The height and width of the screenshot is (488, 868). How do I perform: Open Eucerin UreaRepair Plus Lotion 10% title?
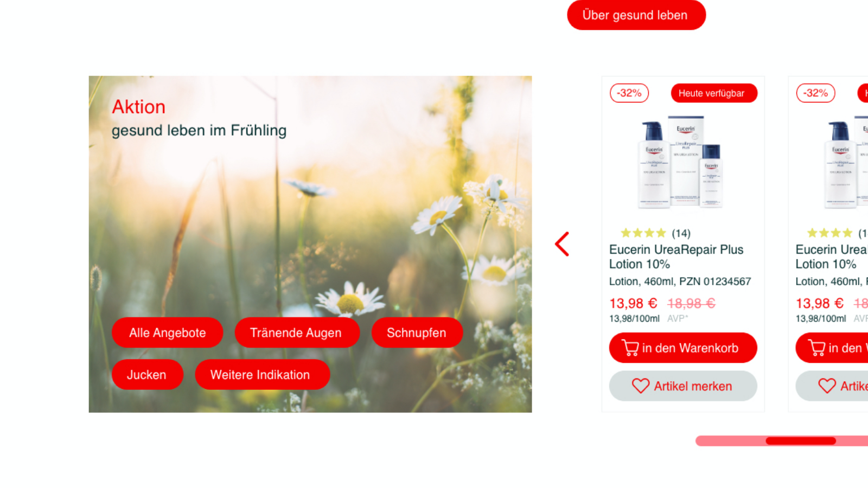[676, 256]
